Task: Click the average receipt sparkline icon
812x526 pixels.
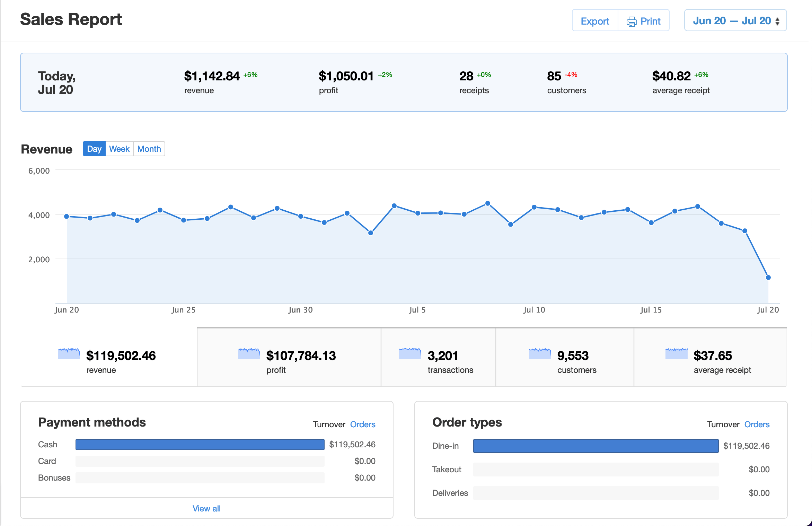Action: point(676,354)
